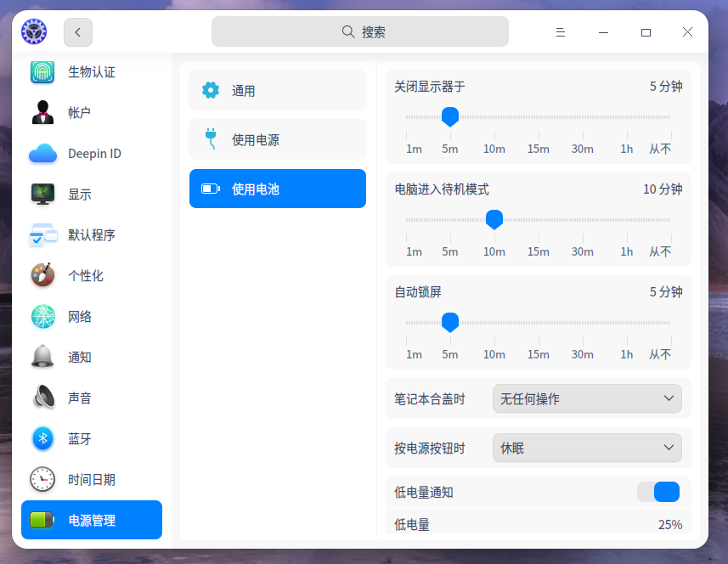
Task: Open the 生物认证 fingerprint icon
Action: click(42, 72)
